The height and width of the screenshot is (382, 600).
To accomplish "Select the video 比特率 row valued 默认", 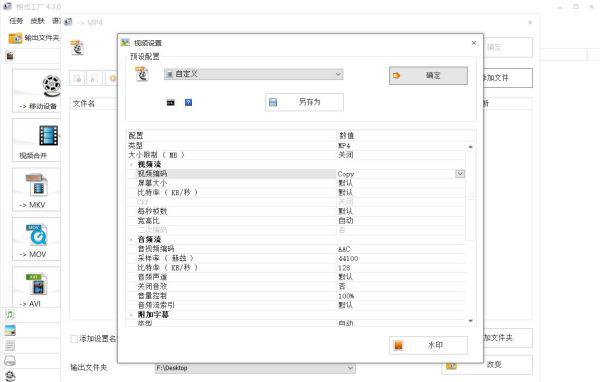I will [x=296, y=193].
